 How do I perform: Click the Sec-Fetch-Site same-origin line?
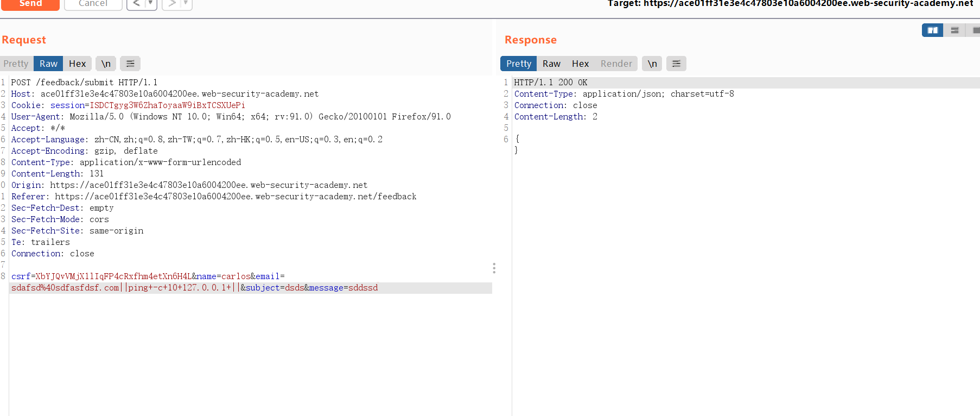78,231
